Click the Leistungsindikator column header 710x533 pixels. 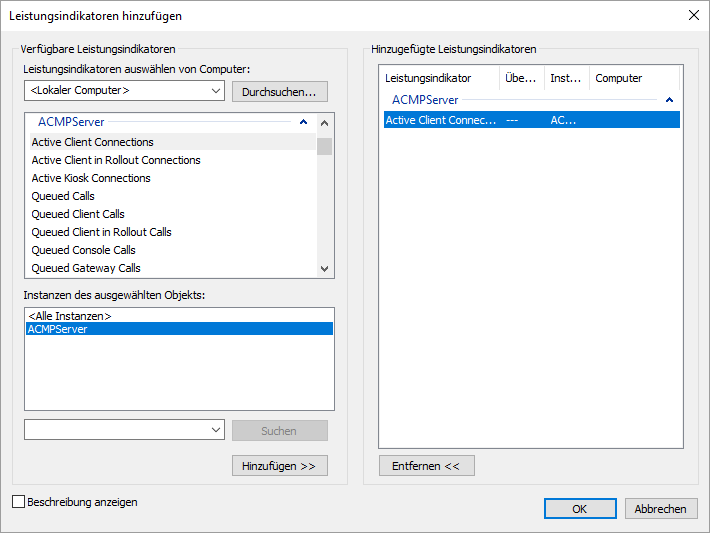[428, 78]
